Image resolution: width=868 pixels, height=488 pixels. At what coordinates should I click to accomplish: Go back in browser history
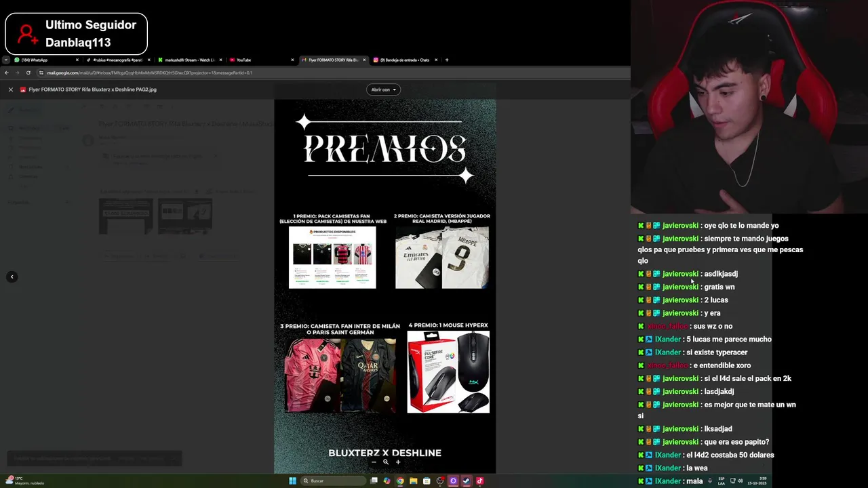click(7, 73)
